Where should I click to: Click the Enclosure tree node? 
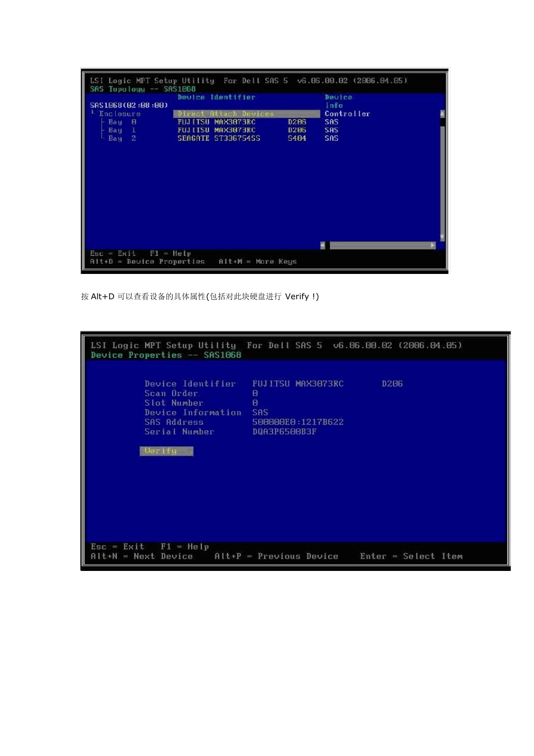120,114
